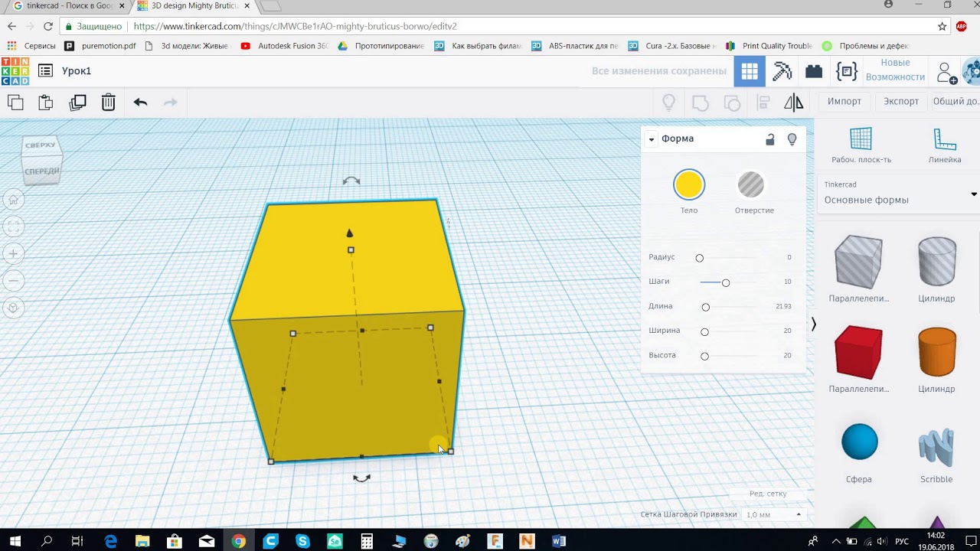Open puremotion.pdf bookmark

coord(101,46)
